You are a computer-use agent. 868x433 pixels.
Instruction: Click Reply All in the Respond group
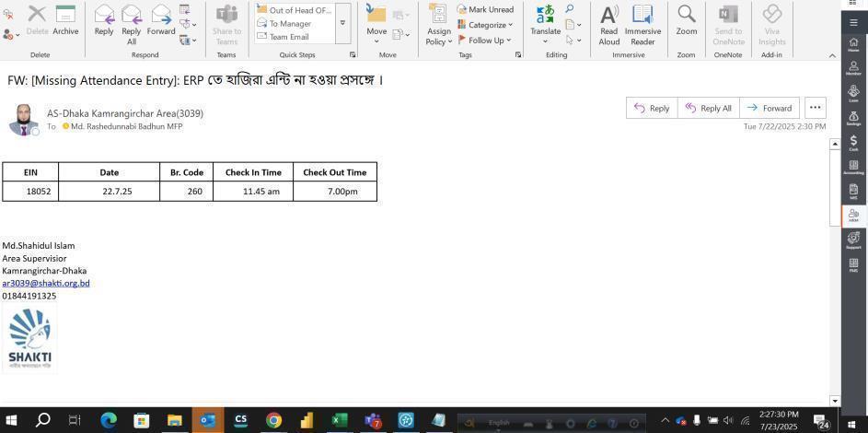click(132, 24)
